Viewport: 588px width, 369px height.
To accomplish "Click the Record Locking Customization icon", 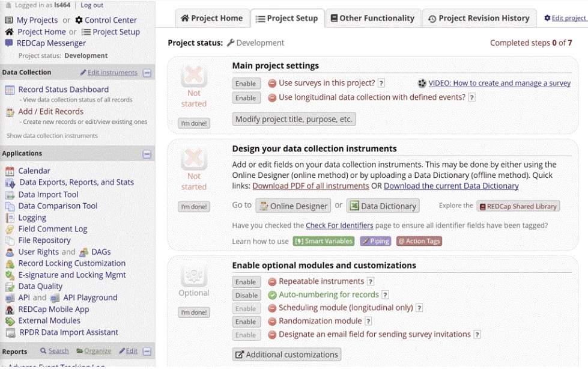I will [10, 264].
